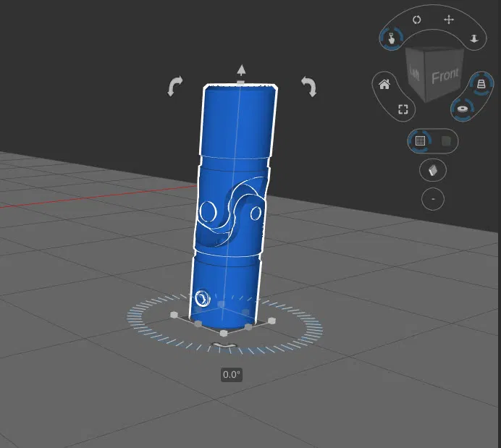Toggle the dark box bed volume icon

click(446, 141)
